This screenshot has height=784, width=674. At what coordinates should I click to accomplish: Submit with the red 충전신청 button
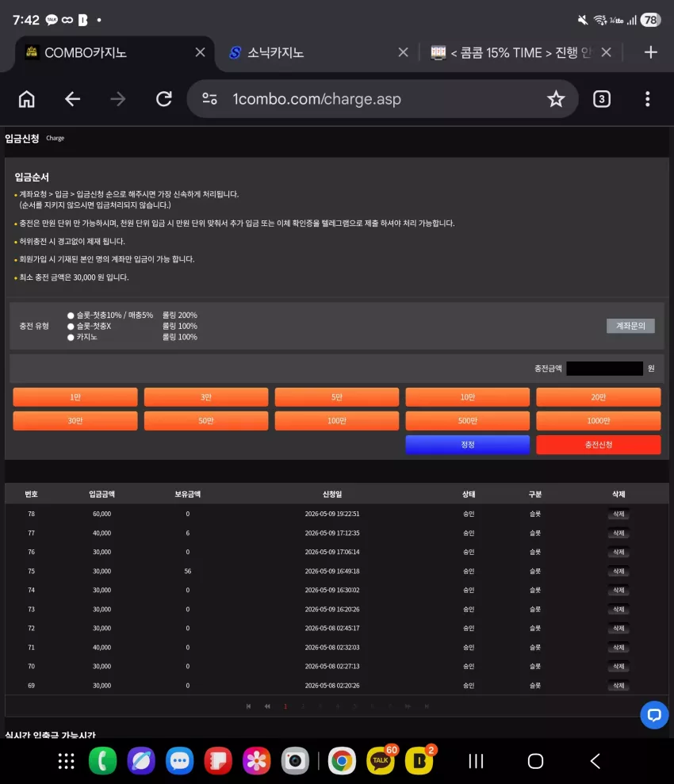pos(599,445)
